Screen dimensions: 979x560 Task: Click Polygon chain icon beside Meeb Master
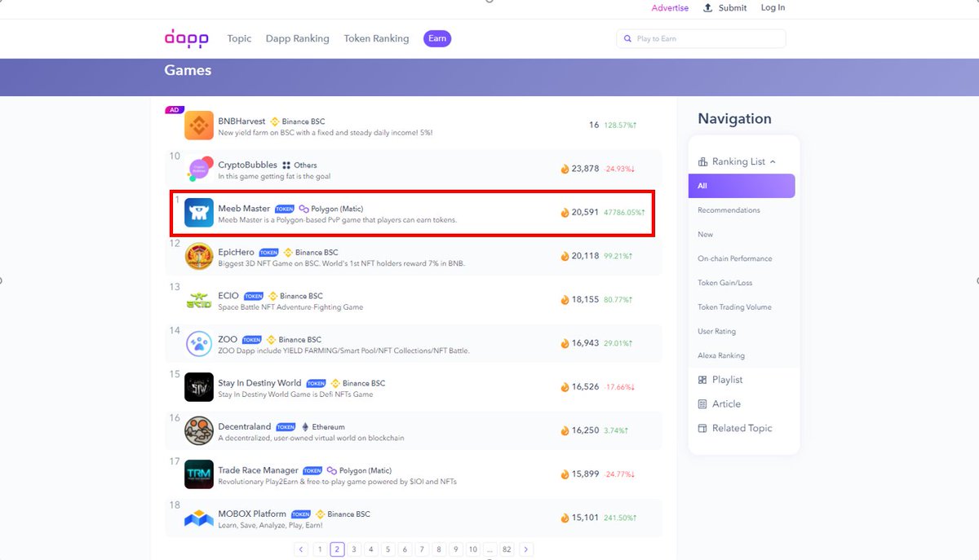coord(303,209)
